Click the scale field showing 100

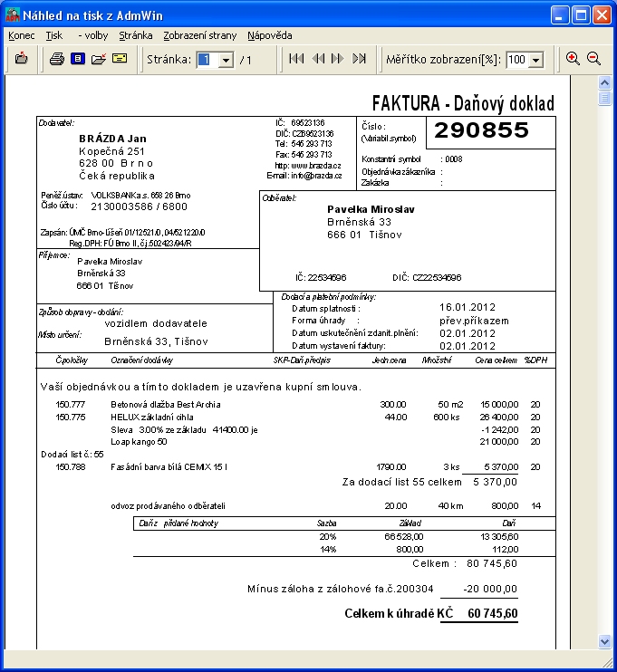517,60
